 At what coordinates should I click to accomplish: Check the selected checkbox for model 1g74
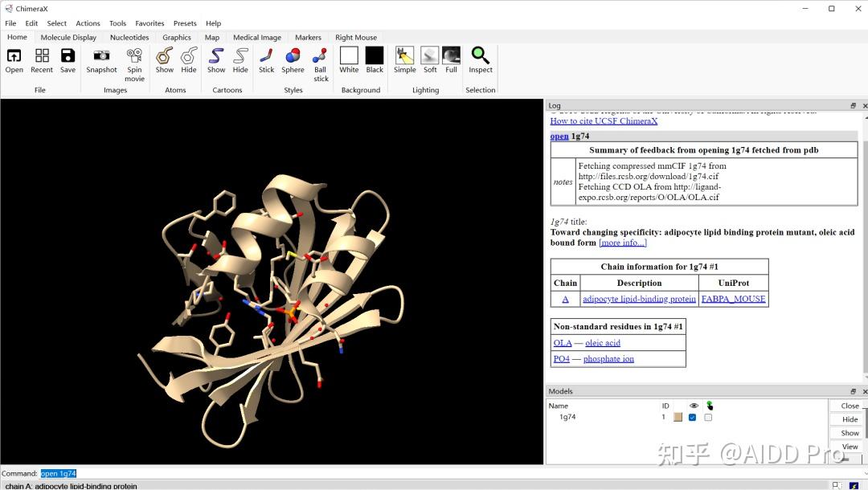click(x=708, y=418)
